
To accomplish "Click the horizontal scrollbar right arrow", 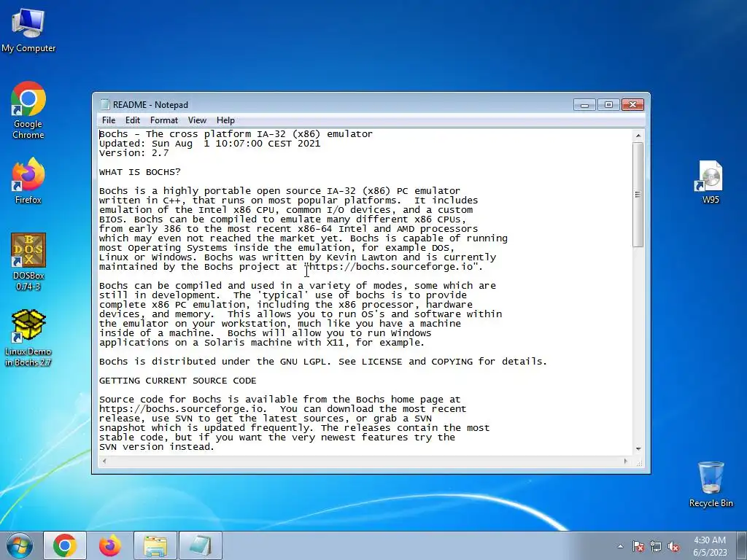I will pyautogui.click(x=625, y=461).
